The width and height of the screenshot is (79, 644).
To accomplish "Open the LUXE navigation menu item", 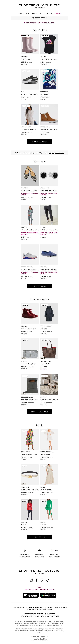I will click(28, 14).
